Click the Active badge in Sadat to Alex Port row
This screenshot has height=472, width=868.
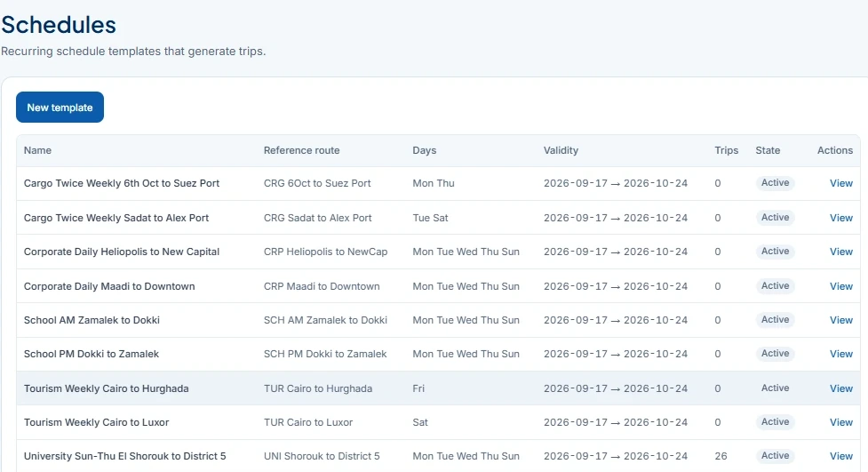(775, 218)
